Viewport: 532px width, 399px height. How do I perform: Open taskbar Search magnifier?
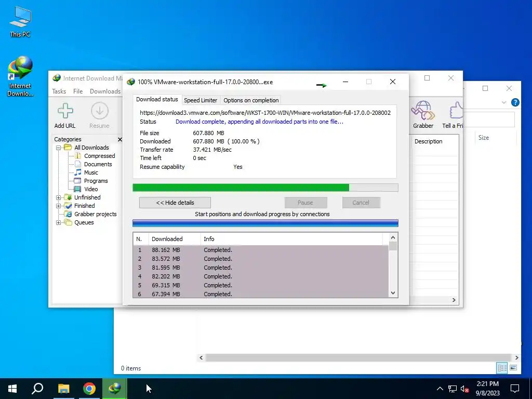[37, 389]
